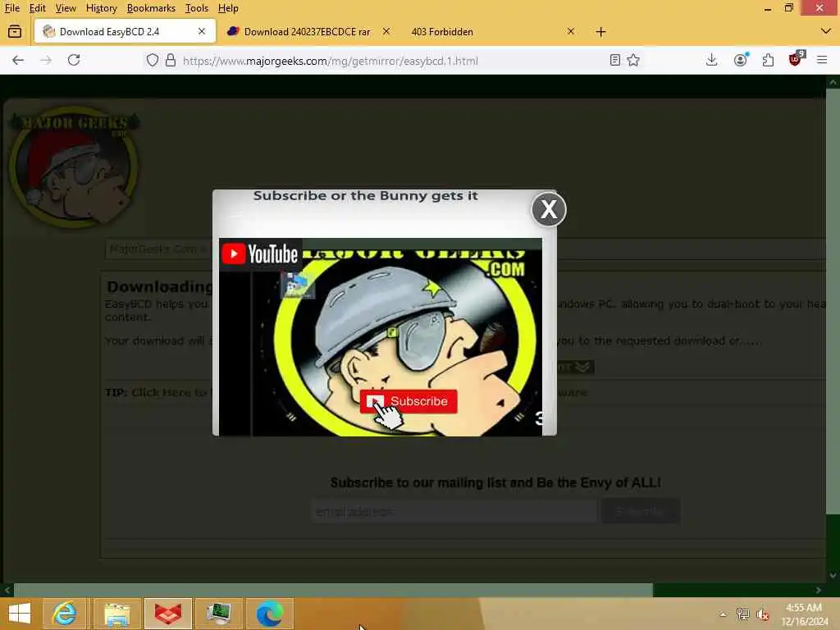840x630 pixels.
Task: Open the File menu
Action: click(x=11, y=8)
